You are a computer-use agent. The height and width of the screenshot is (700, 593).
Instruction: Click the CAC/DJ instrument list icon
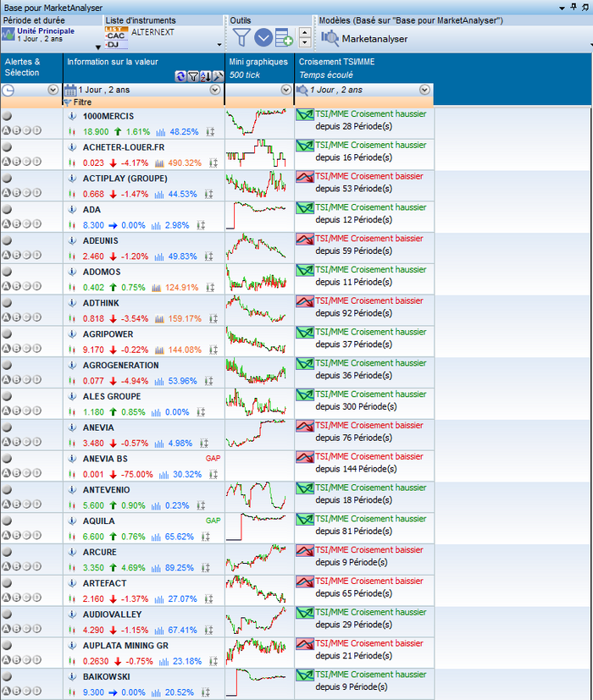pyautogui.click(x=116, y=37)
